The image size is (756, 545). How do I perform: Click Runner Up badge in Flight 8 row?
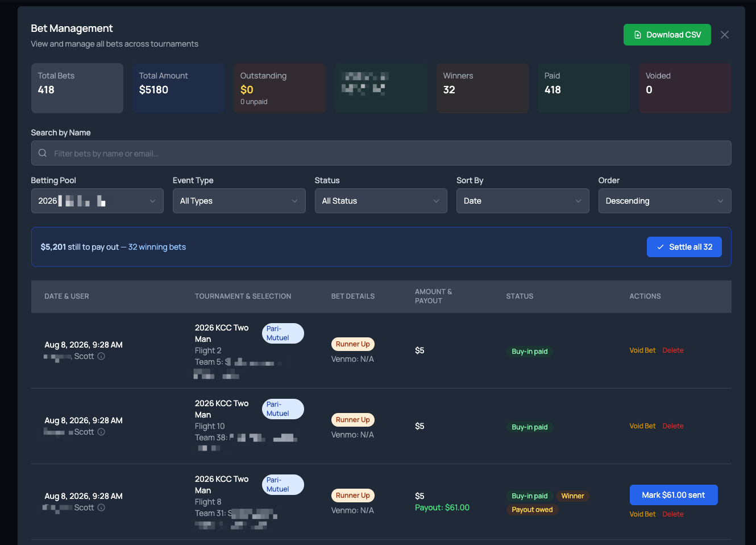[x=353, y=496]
